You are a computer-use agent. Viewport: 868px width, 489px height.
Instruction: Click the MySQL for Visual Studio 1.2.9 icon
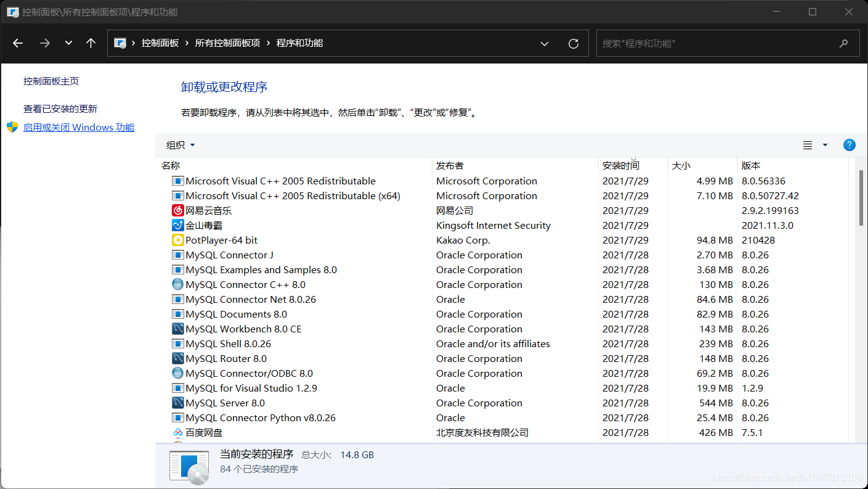(177, 388)
